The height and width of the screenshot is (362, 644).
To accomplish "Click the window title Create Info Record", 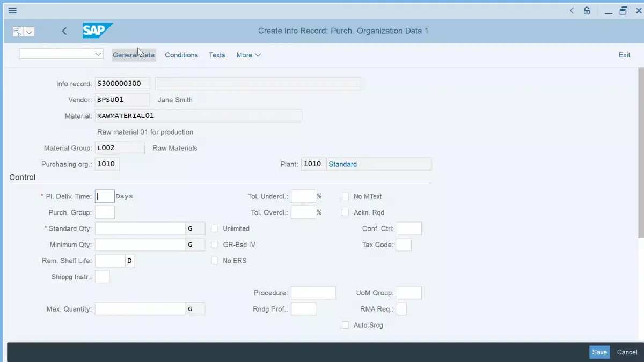I will 343,31.
